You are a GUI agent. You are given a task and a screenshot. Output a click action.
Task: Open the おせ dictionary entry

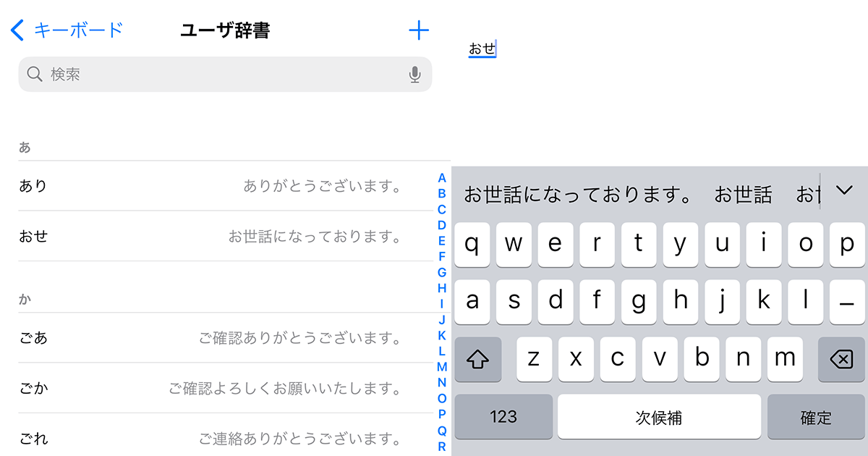click(x=225, y=236)
